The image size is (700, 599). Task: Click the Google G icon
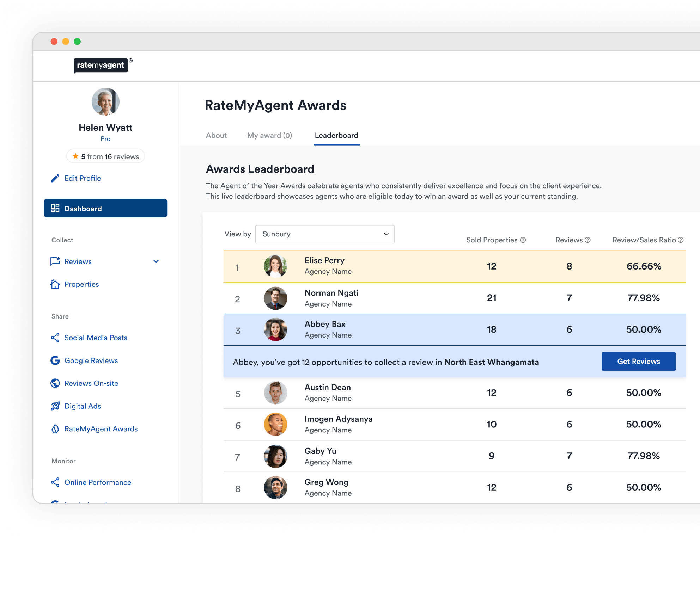(55, 360)
